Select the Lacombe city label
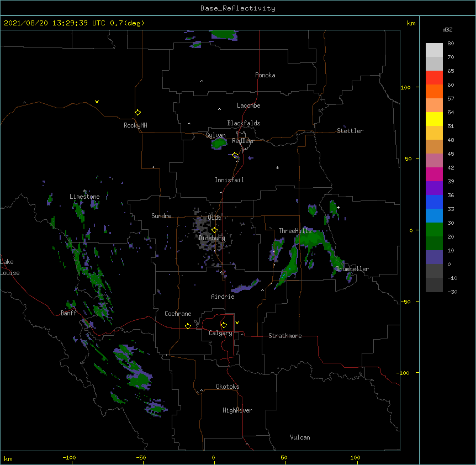 point(248,105)
